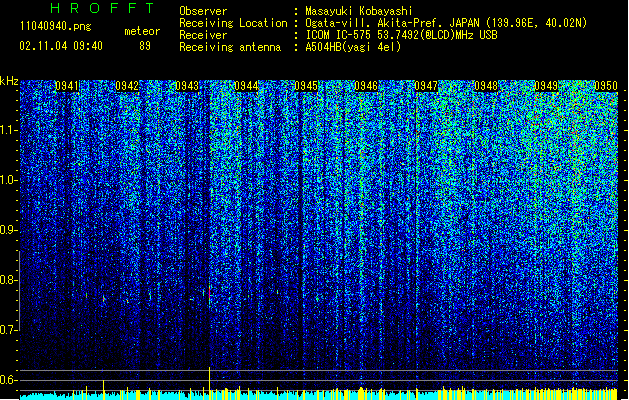This screenshot has height=400, width=629.
Task: Click the red meteor echo near 0943
Action: click(209, 292)
